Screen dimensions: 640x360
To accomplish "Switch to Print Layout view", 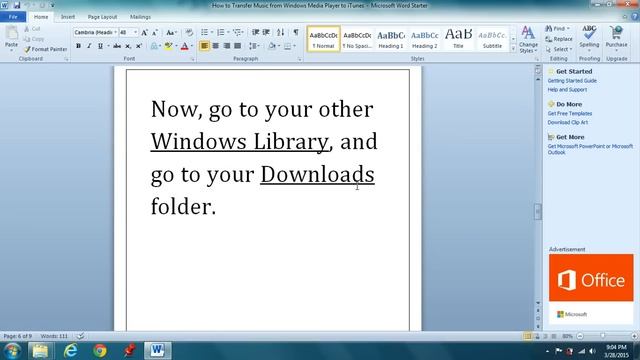I will [x=528, y=336].
